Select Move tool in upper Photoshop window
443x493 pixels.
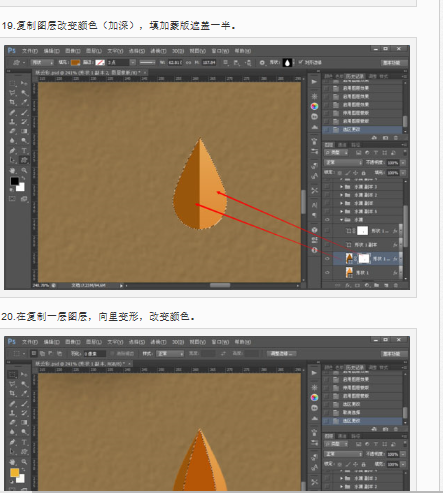[24, 83]
